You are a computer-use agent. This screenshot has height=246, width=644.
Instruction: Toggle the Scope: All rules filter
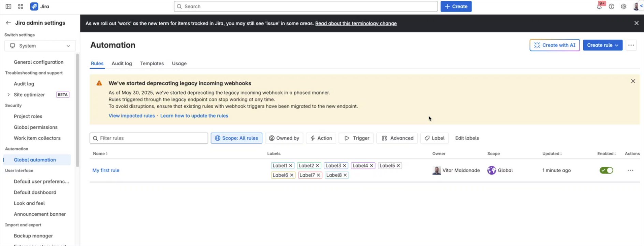pyautogui.click(x=236, y=138)
